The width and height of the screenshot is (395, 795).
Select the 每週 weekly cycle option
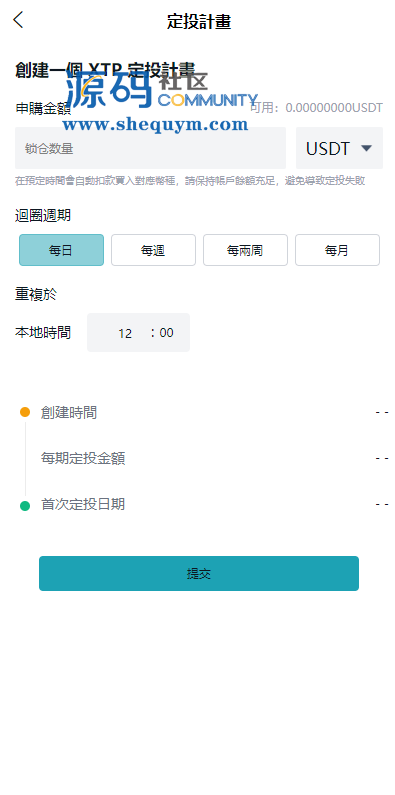point(153,250)
